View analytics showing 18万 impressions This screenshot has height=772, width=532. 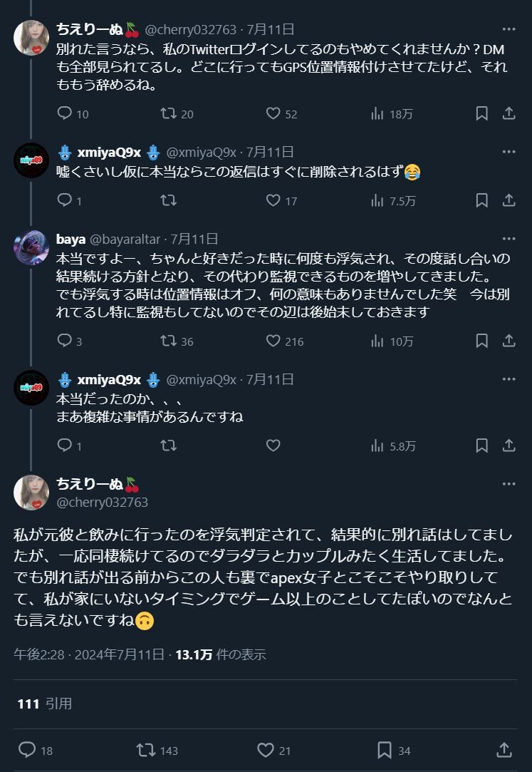click(x=392, y=114)
